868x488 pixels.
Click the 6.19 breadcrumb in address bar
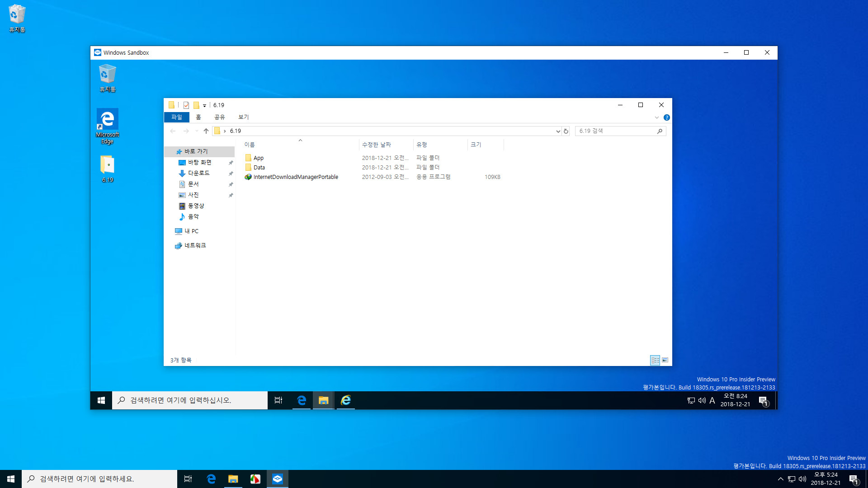(x=236, y=131)
